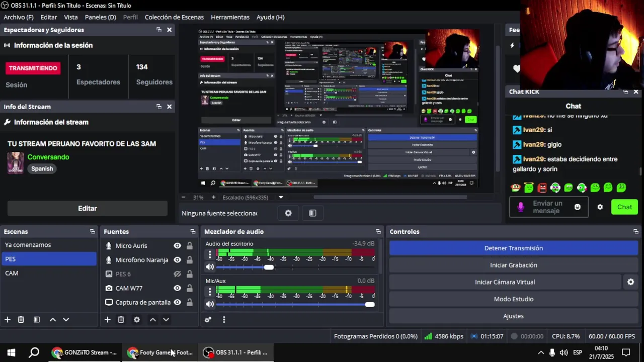Open the Vista menu

(71, 17)
